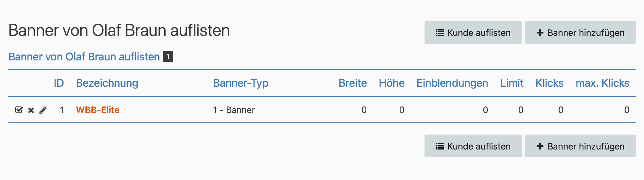Click top Kunde auflisten button
The image size is (644, 180).
pyautogui.click(x=473, y=32)
